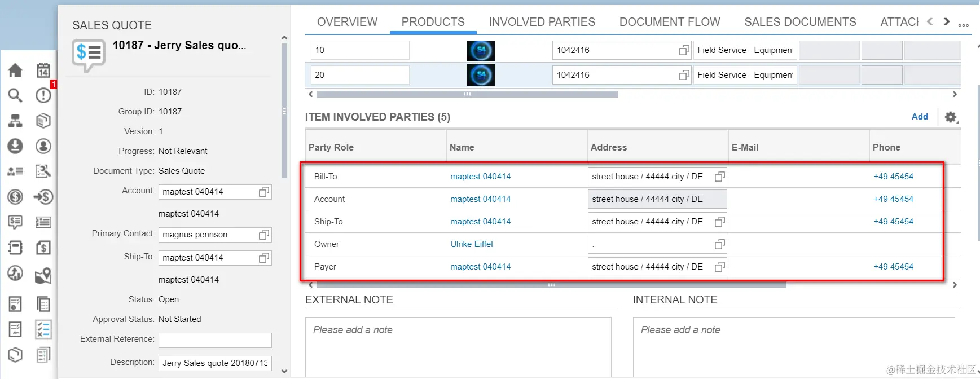Open the Ulrike Eiffel owner link
Viewport: 980px width, 379px height.
[471, 244]
